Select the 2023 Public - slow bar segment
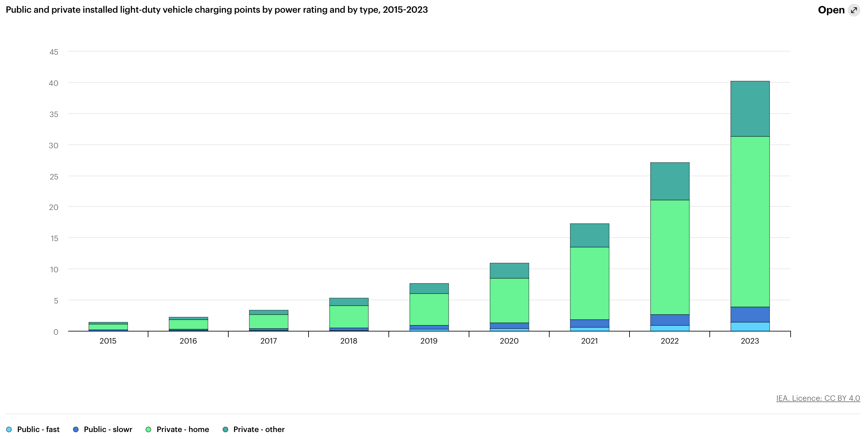The image size is (868, 439). pos(750,314)
